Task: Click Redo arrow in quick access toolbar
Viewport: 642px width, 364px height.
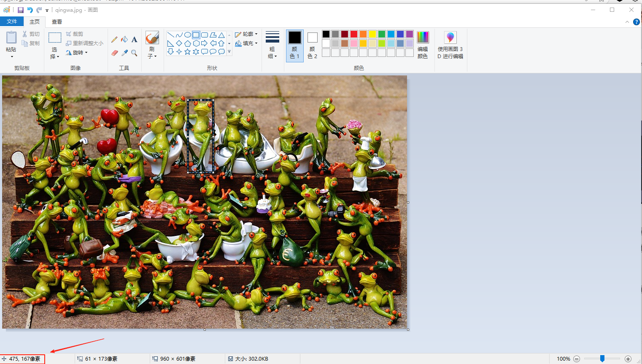Action: pyautogui.click(x=39, y=10)
